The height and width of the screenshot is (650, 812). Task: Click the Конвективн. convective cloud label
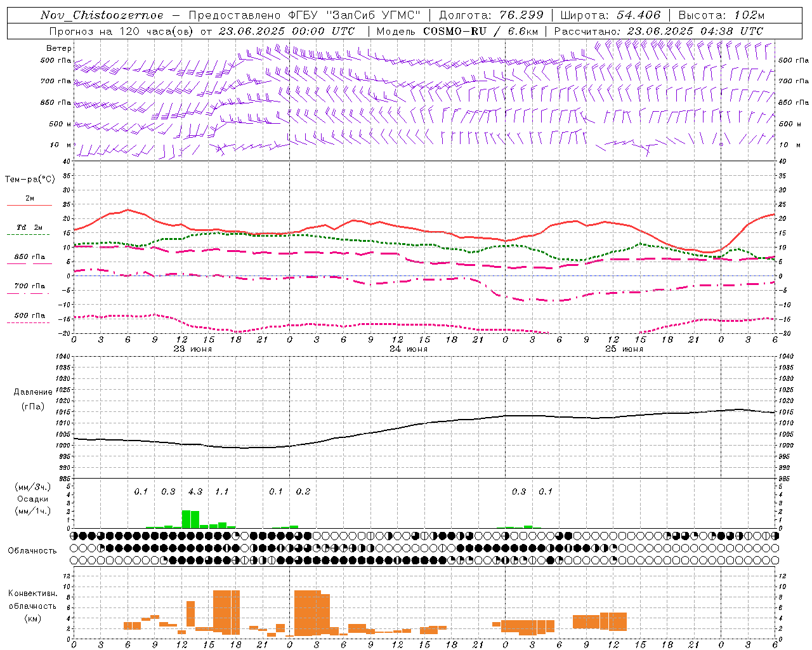(x=32, y=594)
